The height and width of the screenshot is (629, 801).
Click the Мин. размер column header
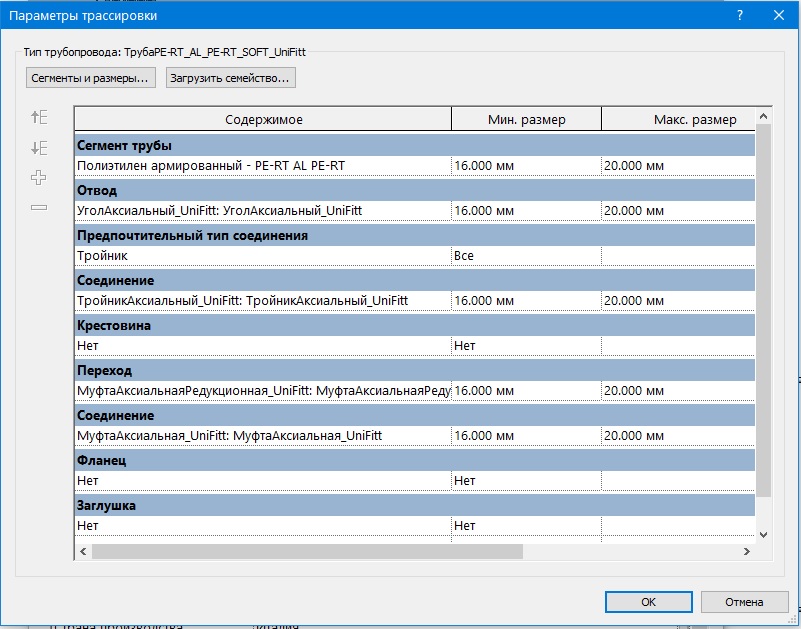[527, 120]
